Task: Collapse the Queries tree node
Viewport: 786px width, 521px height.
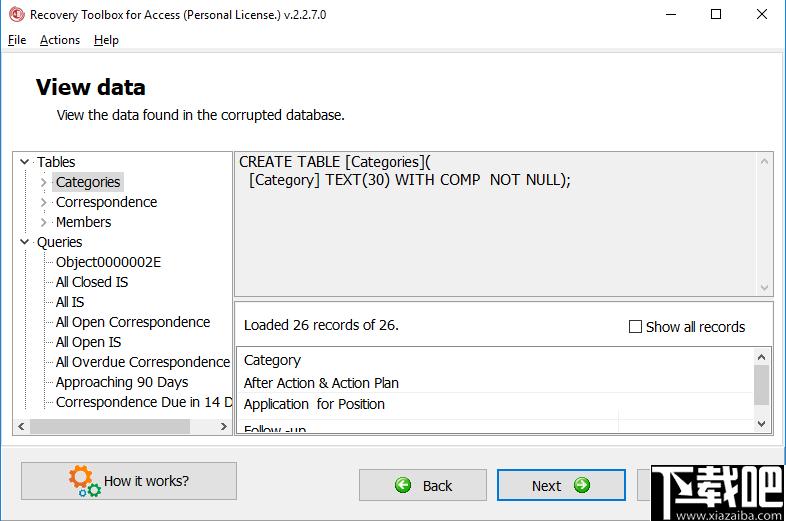Action: pyautogui.click(x=24, y=242)
